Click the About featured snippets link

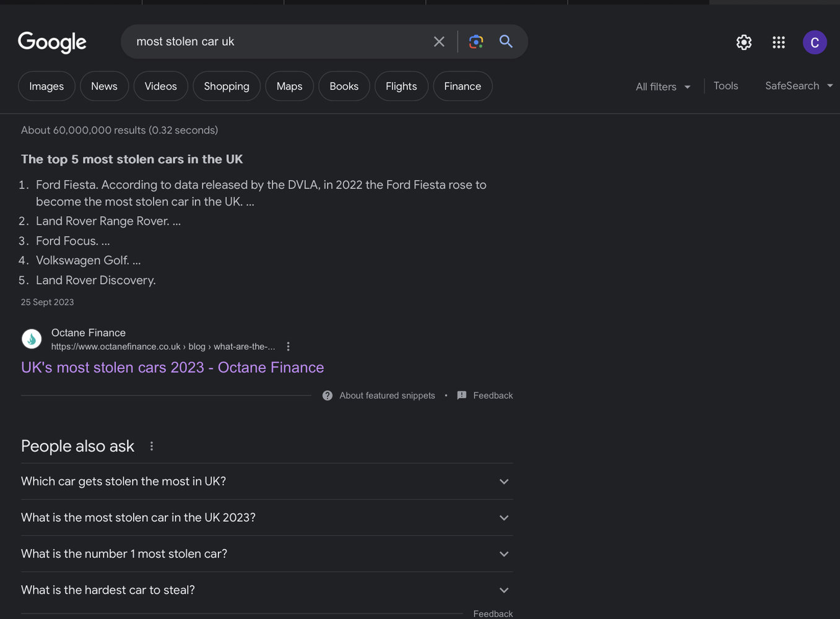click(x=387, y=396)
